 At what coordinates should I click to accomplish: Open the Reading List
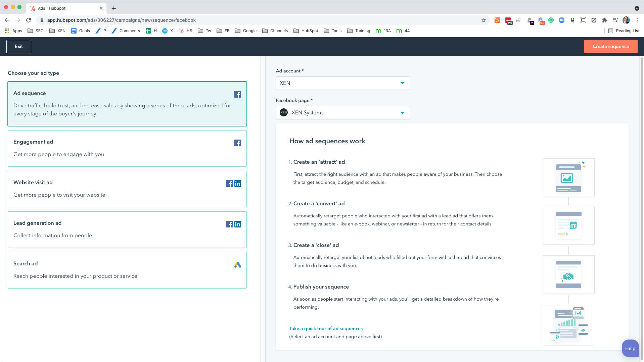tap(624, 31)
